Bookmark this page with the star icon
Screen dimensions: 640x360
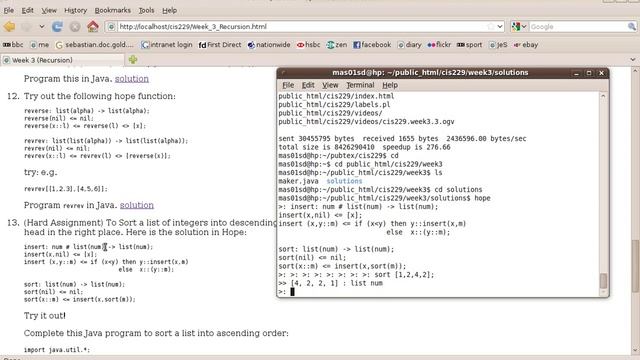click(490, 27)
